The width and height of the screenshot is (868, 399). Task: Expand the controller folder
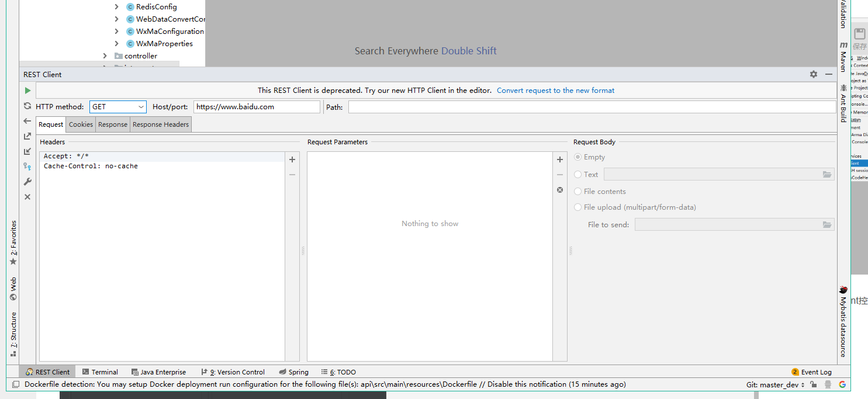(105, 56)
